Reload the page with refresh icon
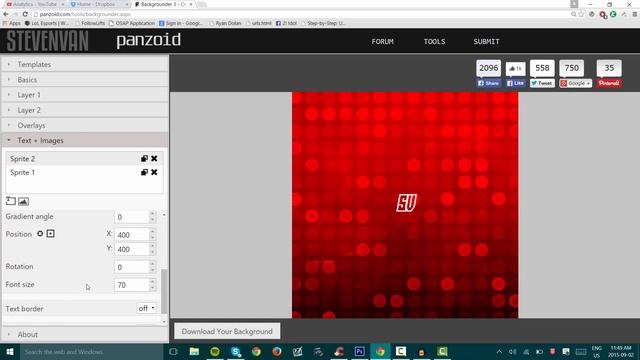 point(25,14)
